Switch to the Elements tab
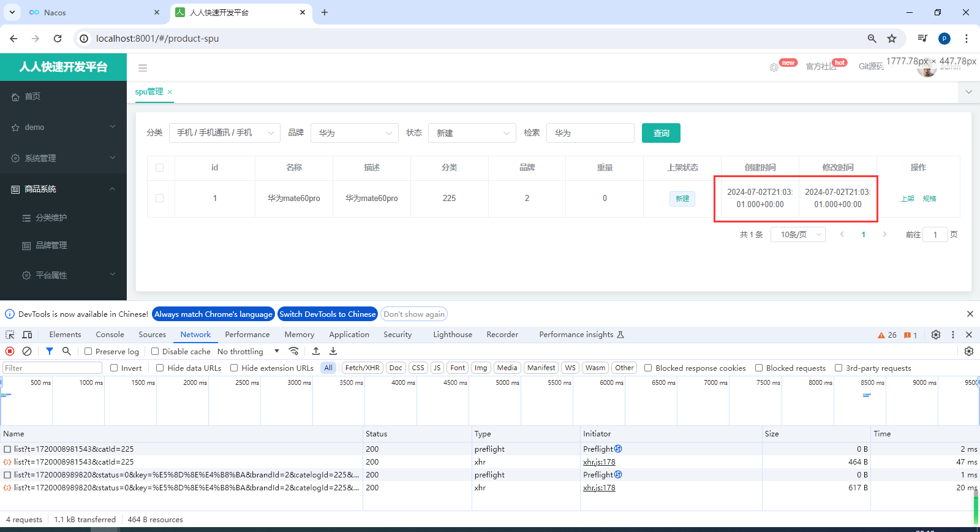The height and width of the screenshot is (532, 980). [x=65, y=335]
